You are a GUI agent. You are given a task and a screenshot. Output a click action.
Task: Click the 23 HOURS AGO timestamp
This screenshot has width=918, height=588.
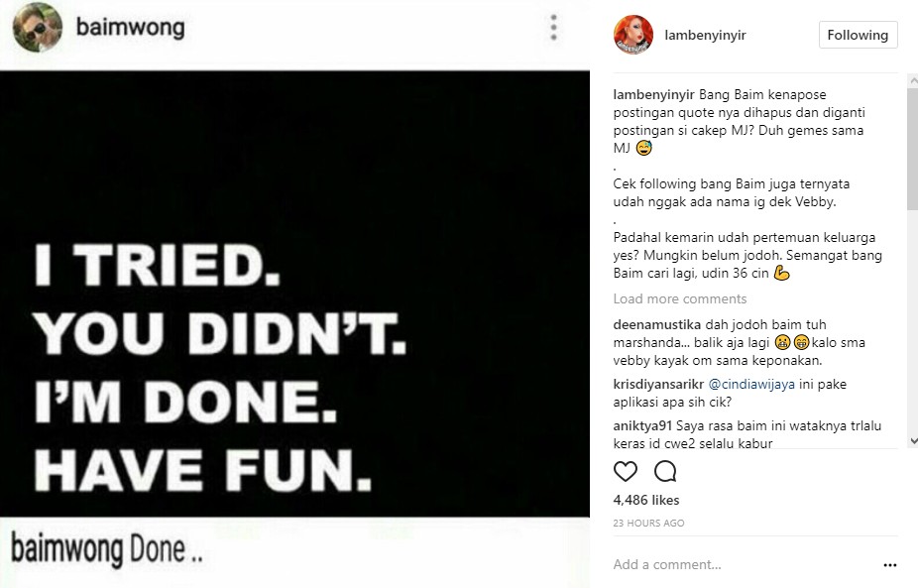click(x=648, y=523)
